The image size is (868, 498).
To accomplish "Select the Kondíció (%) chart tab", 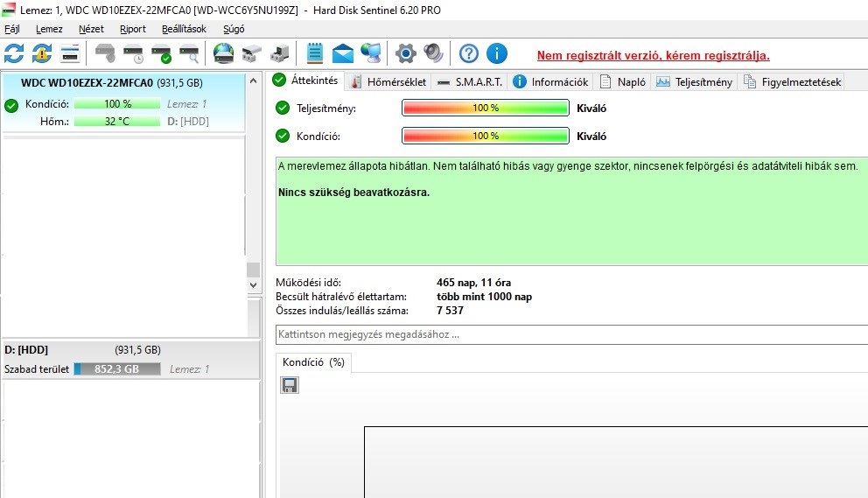I will coord(313,362).
